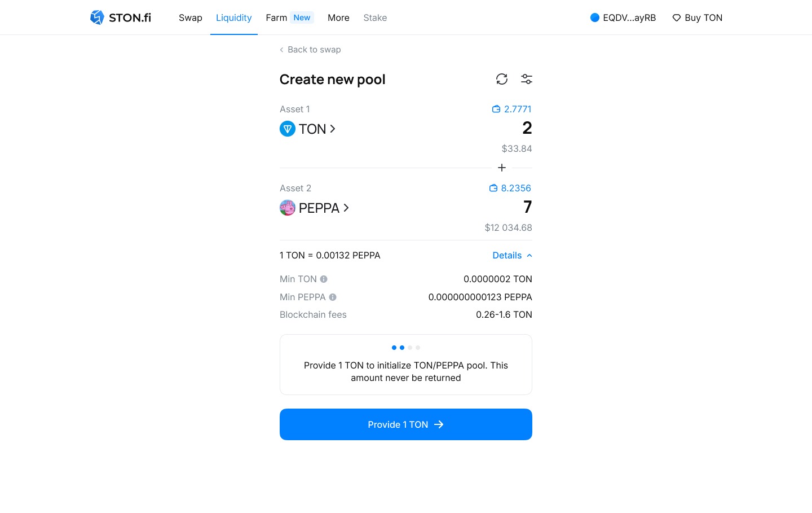Go to the Stake page
The image size is (812, 513).
tap(375, 17)
